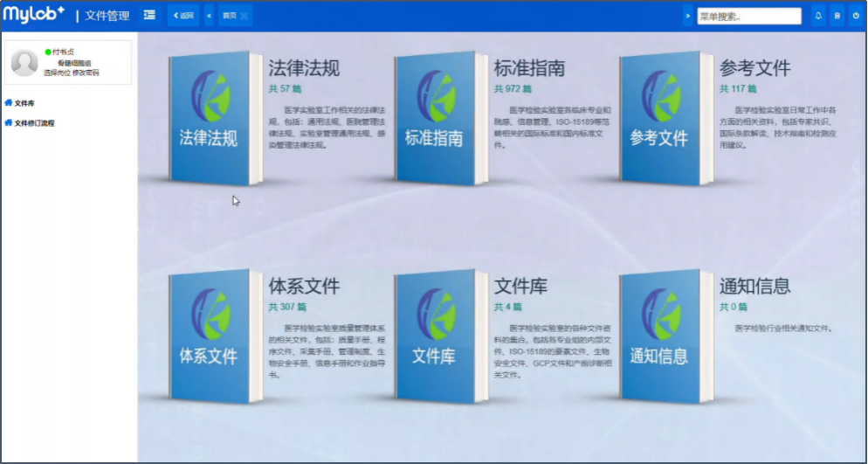This screenshot has width=868, height=464.
Task: Click the MyLab+ logo
Action: point(34,14)
